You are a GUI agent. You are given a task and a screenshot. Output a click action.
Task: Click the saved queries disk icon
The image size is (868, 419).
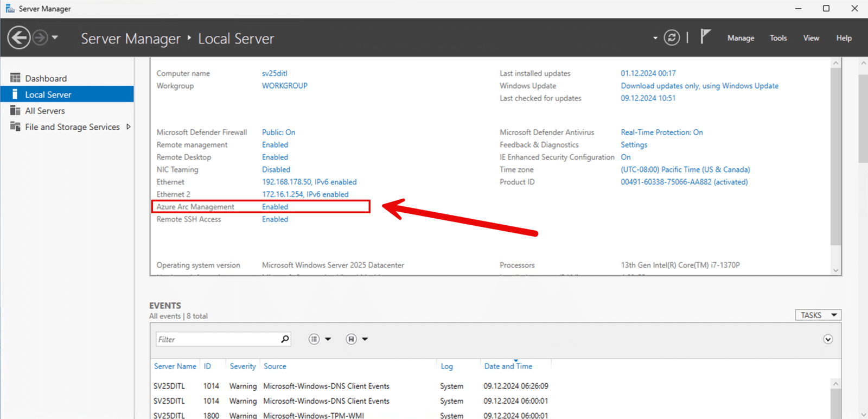coord(351,339)
